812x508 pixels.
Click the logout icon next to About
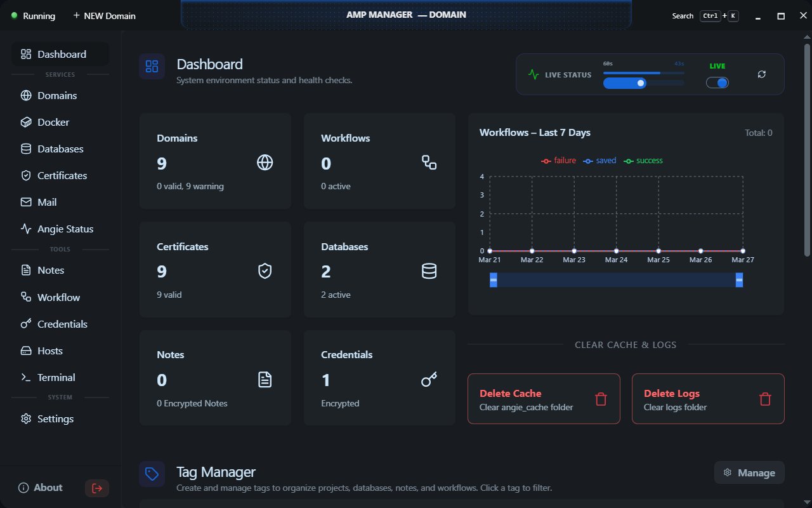point(96,488)
